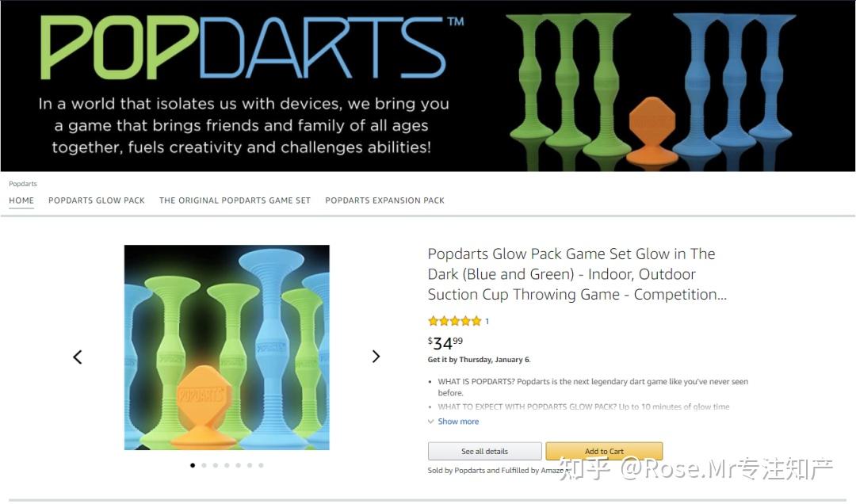Viewport: 856px width, 504px height.
Task: Jump to last carousel dot
Action: click(261, 465)
